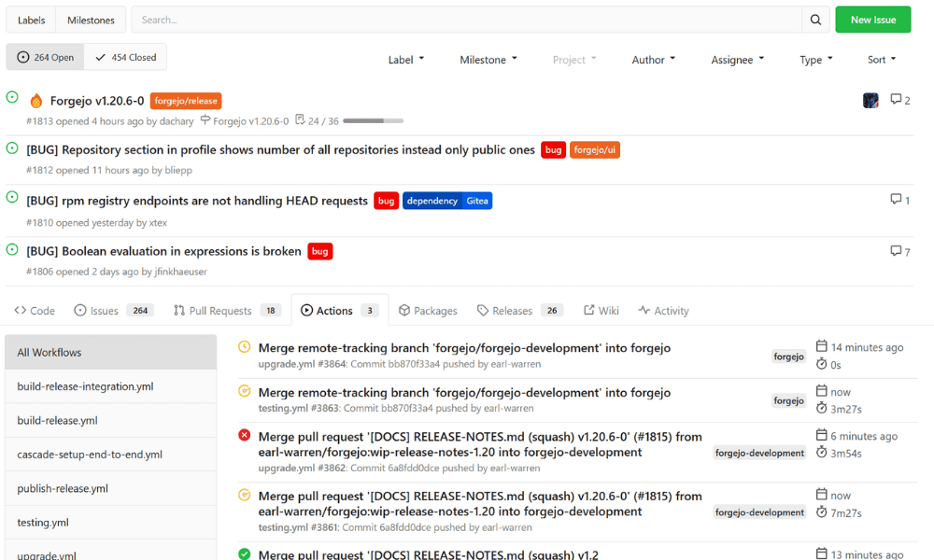Switch to the Releases tab
934x560 pixels.
[x=520, y=311]
